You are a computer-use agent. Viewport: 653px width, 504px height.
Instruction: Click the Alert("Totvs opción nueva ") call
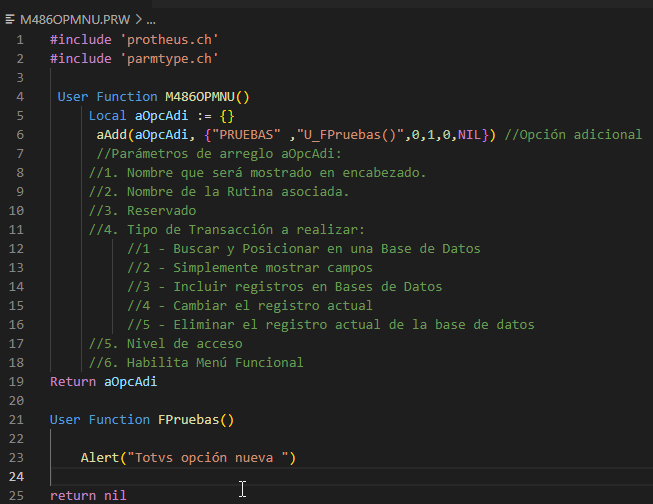click(x=188, y=458)
